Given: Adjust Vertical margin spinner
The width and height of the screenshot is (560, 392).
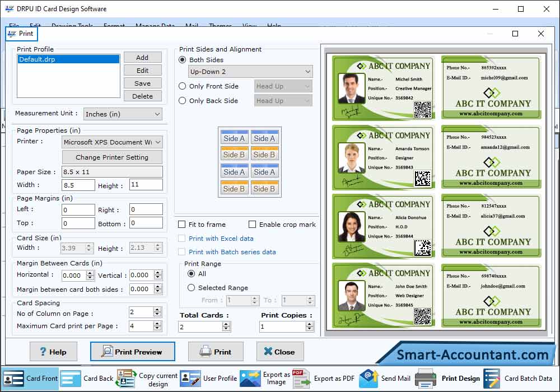Looking at the screenshot, I should pyautogui.click(x=158, y=275).
